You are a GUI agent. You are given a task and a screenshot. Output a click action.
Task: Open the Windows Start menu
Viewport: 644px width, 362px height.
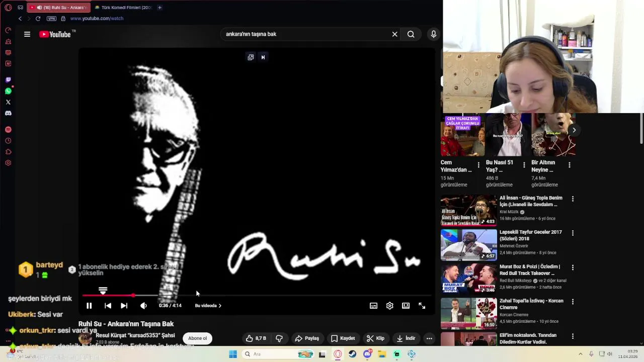pos(232,354)
